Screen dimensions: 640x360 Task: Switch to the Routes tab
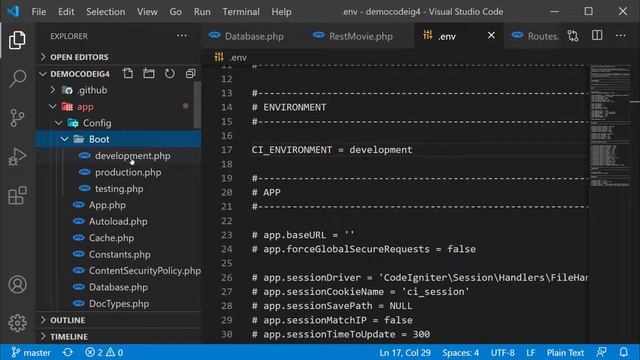(x=535, y=36)
